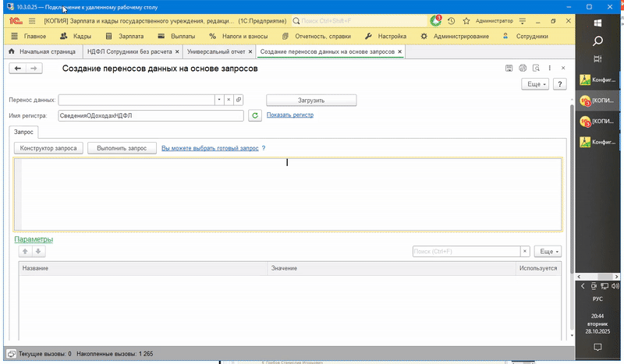The width and height of the screenshot is (624, 364).
Task: Click remote volume speaker tray icon
Action: [x=615, y=286]
